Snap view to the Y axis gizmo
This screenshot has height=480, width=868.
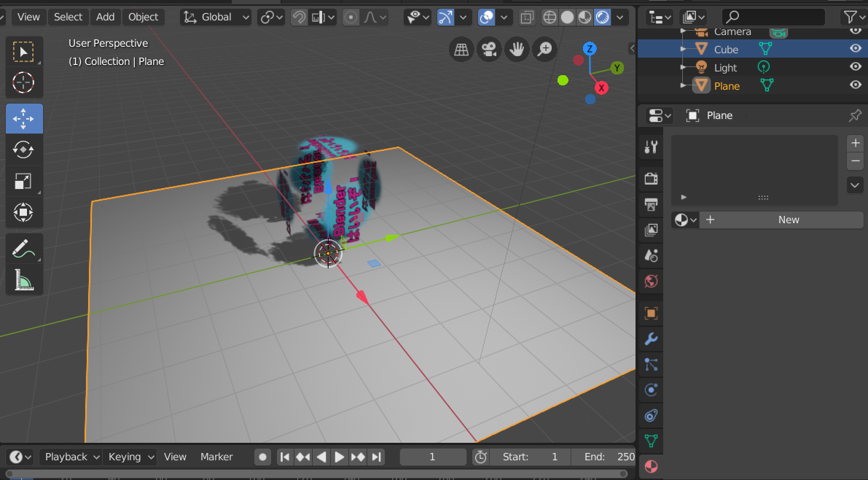click(x=617, y=68)
